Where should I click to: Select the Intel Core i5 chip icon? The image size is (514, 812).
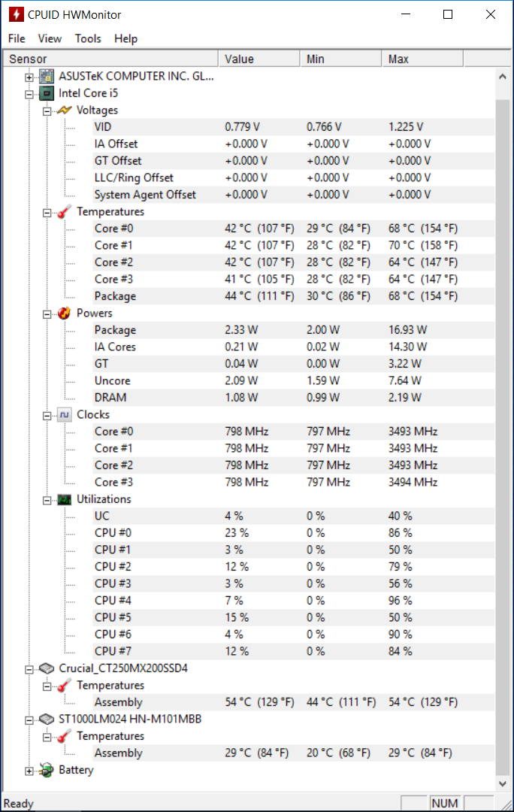click(x=47, y=93)
